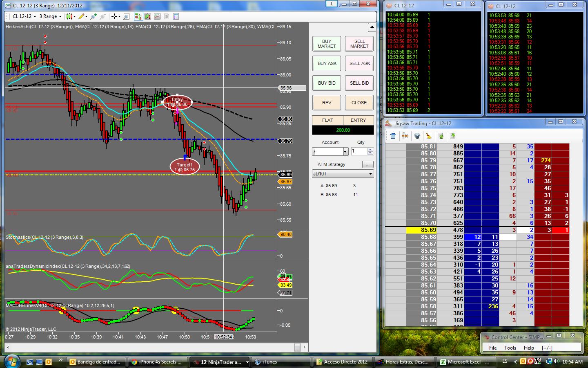
Task: Click the Outlook quick launch icon
Action: pos(49,362)
